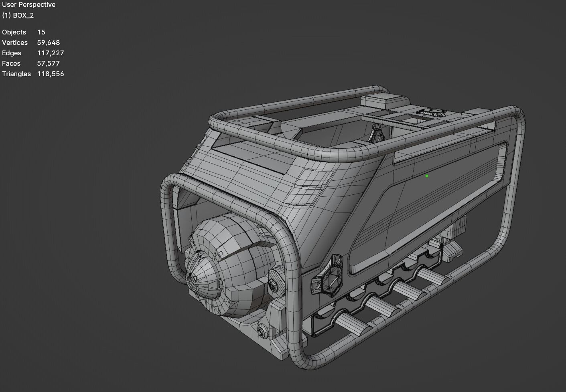Click the green origin dot on the model
Viewport: 566px width, 392px height.
point(427,176)
